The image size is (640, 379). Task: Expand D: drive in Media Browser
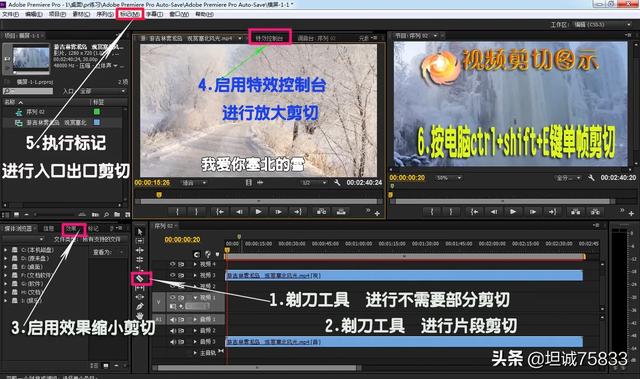coord(5,258)
